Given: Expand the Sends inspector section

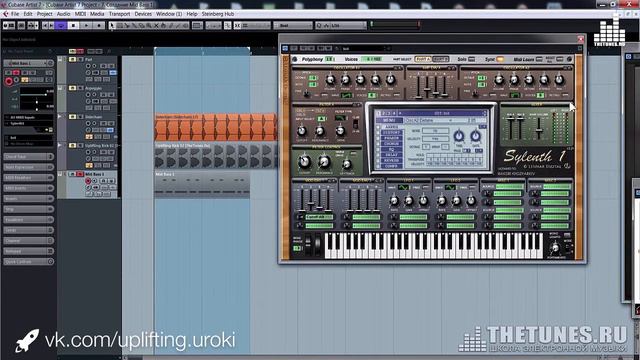Looking at the screenshot, I should (29, 231).
